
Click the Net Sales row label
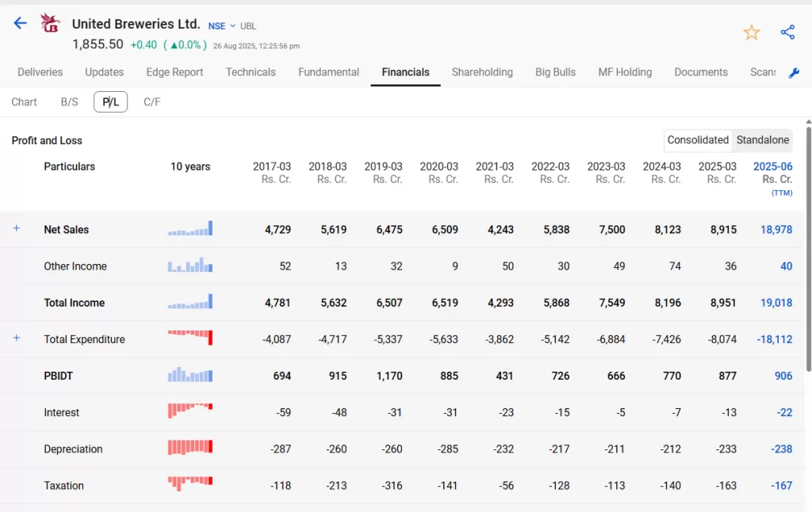pos(67,229)
